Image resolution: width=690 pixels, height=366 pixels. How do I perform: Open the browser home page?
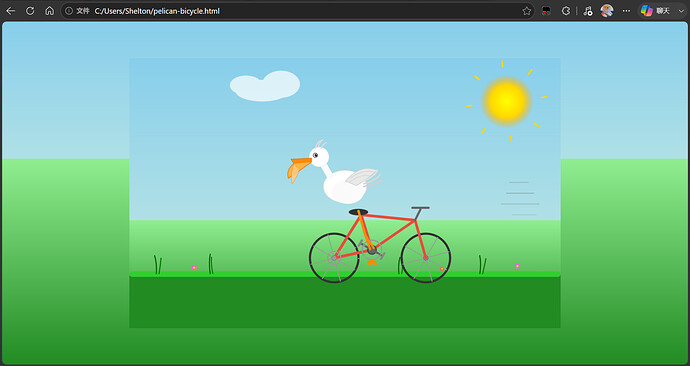point(50,11)
